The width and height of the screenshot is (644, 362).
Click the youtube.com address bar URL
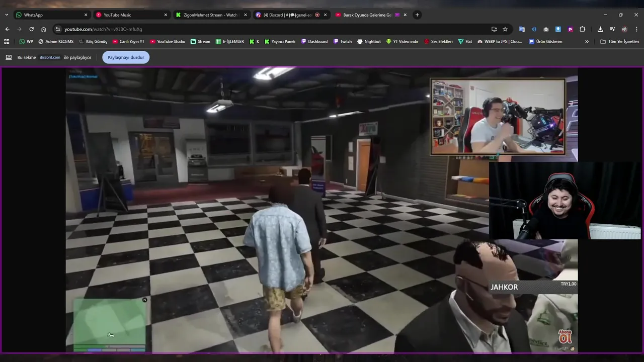coord(103,29)
